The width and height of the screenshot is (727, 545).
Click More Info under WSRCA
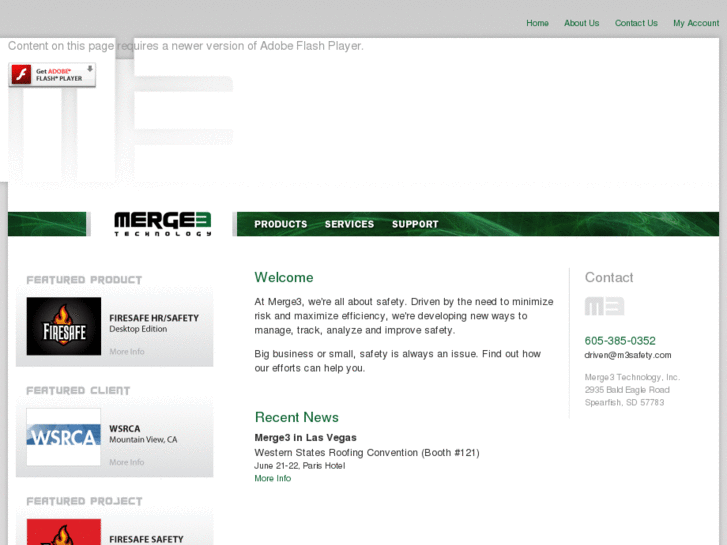[x=127, y=462]
